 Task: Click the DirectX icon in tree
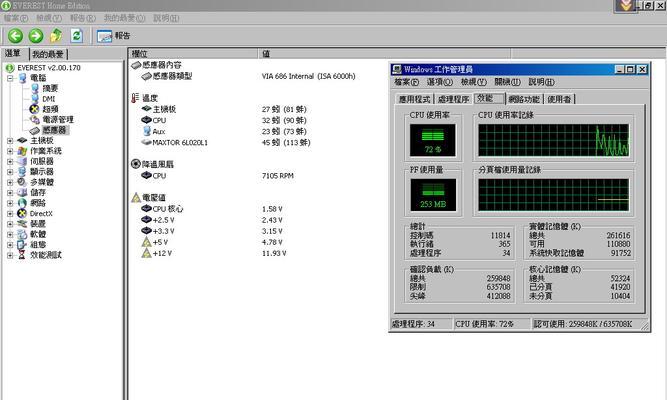tap(22, 214)
